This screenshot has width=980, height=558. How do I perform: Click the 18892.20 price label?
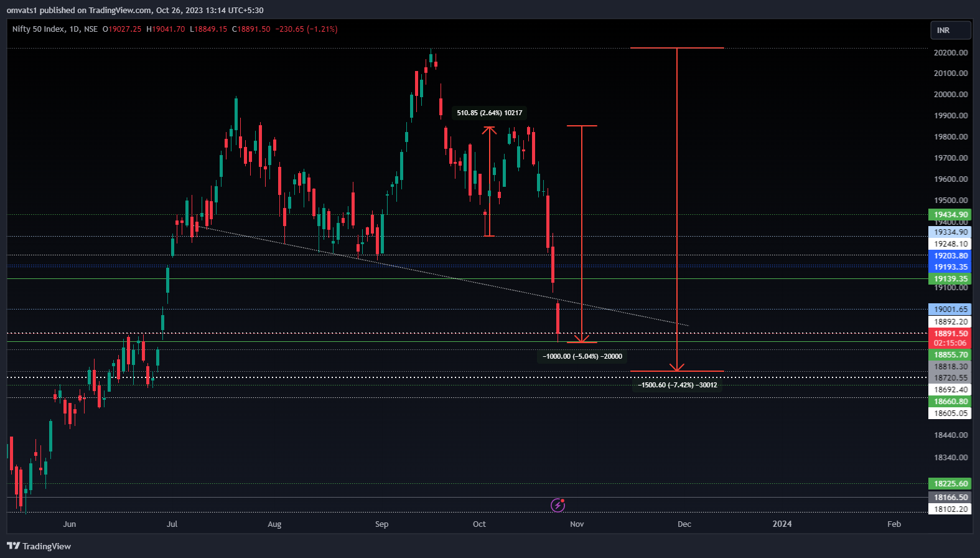[950, 322]
